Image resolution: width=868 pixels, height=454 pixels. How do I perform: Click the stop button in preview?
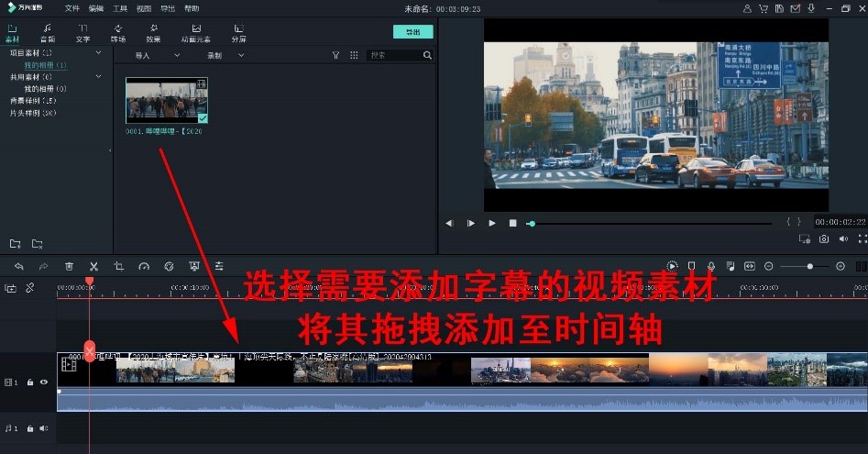[512, 223]
